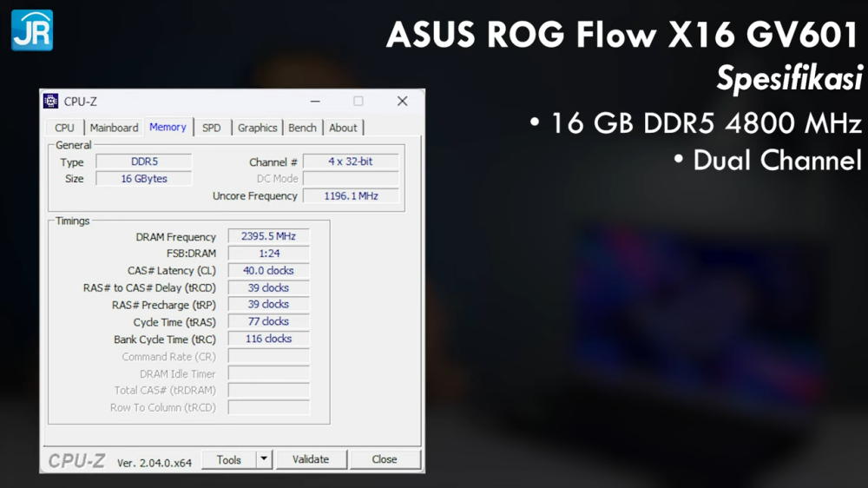Viewport: 868px width, 488px height.
Task: Click the empty Command Rate (CR) field
Action: pos(268,356)
